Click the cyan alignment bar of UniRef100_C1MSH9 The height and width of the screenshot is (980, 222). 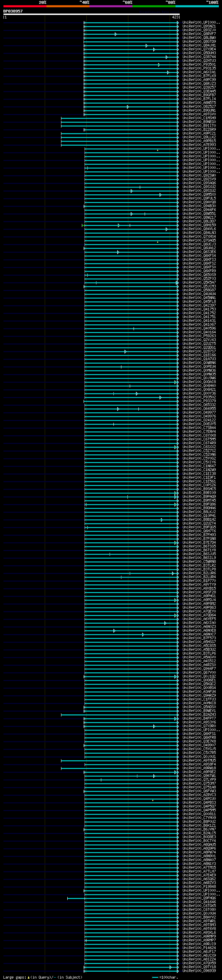coord(120,118)
